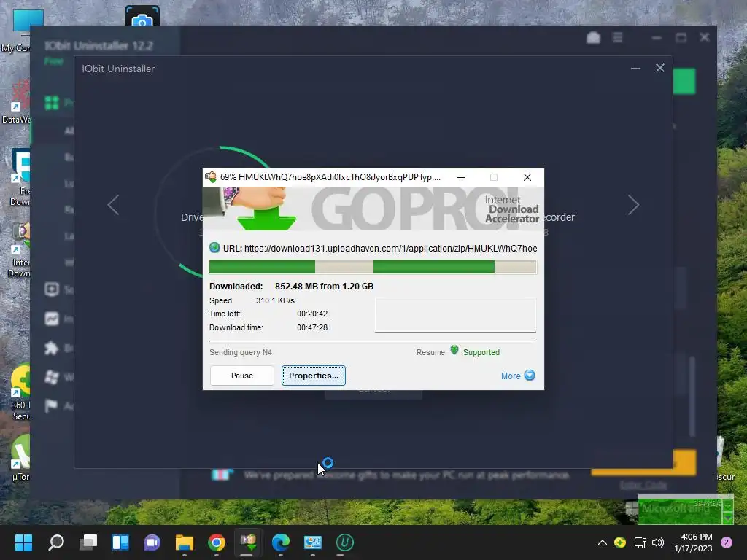747x560 pixels.
Task: Click the floating speed widget on desktop
Action: 686,508
